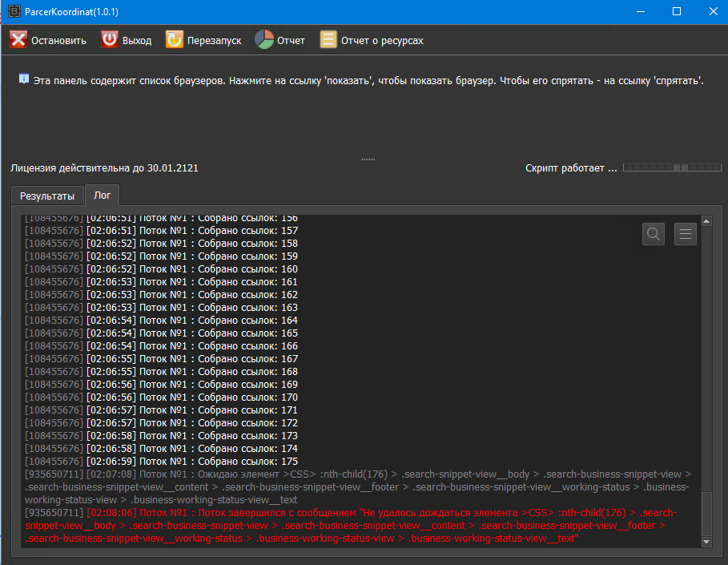728x565 pixels.
Task: Click the red Остановить stop icon
Action: click(18, 40)
